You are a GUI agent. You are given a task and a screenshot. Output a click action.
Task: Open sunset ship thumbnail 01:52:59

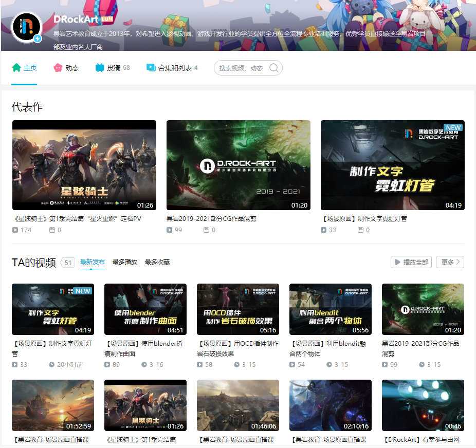coord(53,405)
